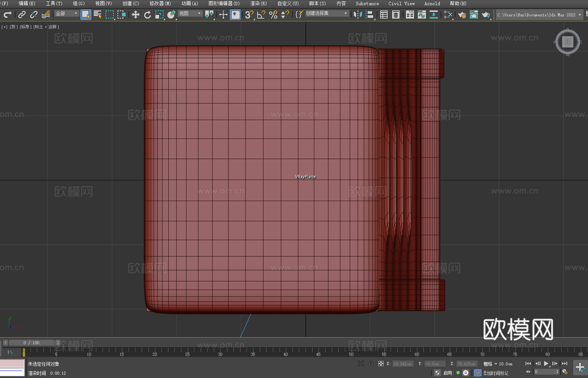Open the Curve Editor
This screenshot has height=378, width=588.
pyautogui.click(x=422, y=14)
